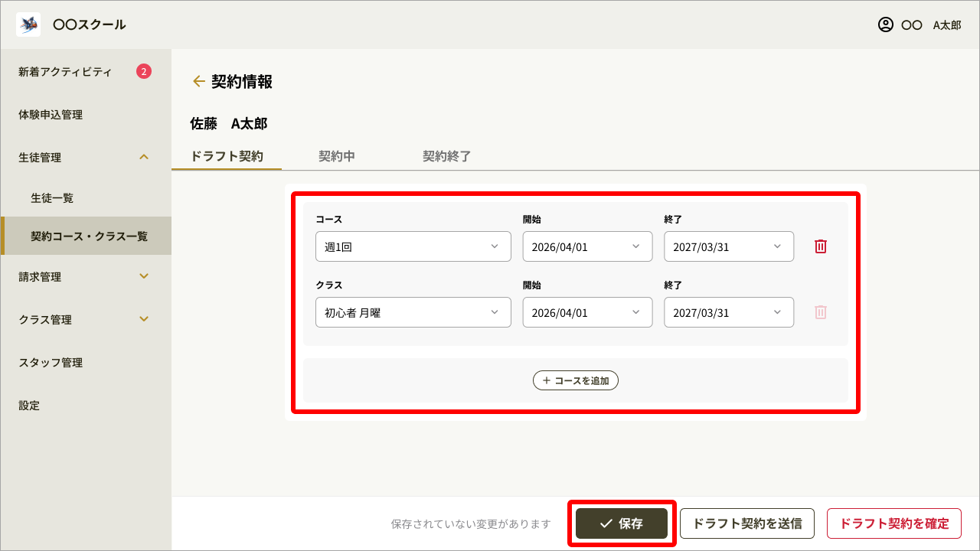
Task: View the notification badge on 新着アクティビティ
Action: tap(143, 71)
